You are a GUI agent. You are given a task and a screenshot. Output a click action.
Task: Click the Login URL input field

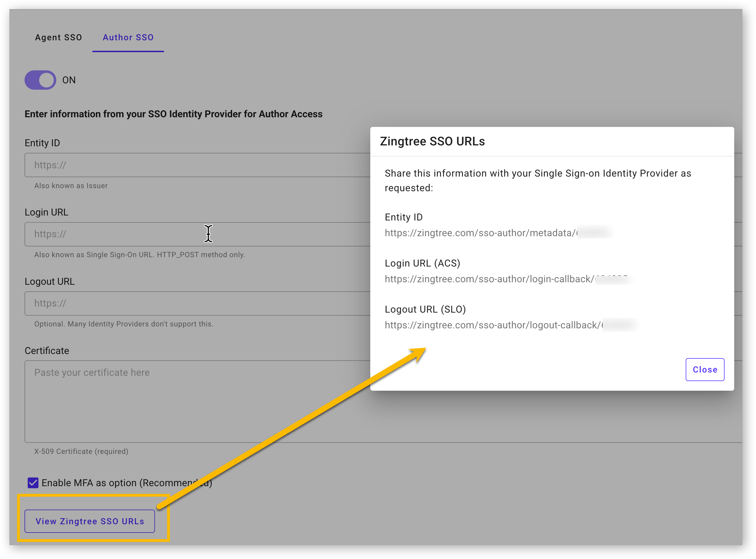pyautogui.click(x=197, y=234)
